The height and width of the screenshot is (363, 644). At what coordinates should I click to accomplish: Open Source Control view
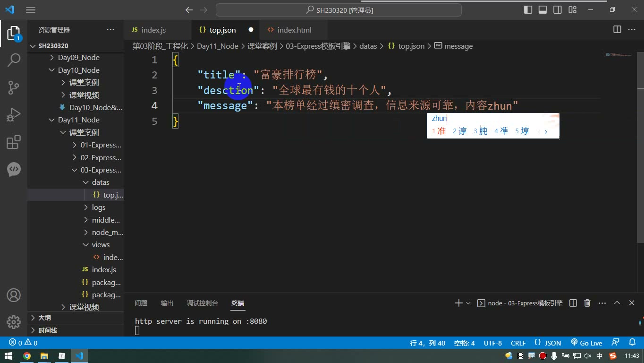point(13,87)
